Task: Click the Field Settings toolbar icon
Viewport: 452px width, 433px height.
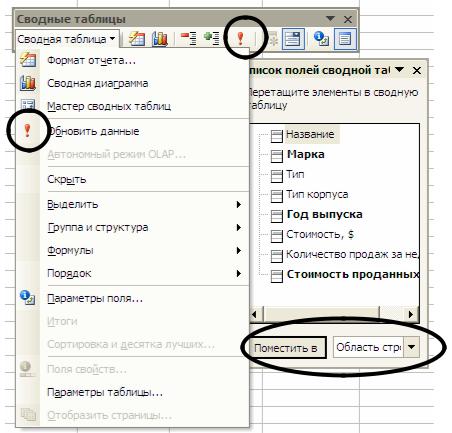Action: point(321,39)
